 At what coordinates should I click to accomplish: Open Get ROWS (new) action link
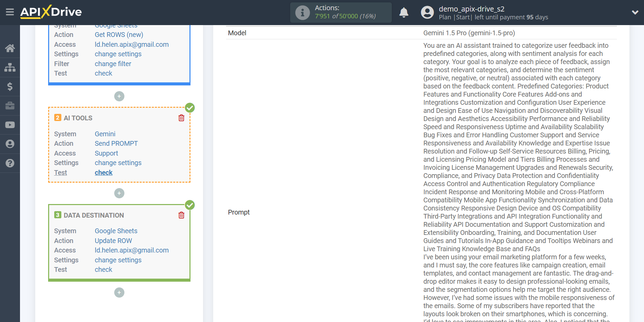(x=119, y=35)
